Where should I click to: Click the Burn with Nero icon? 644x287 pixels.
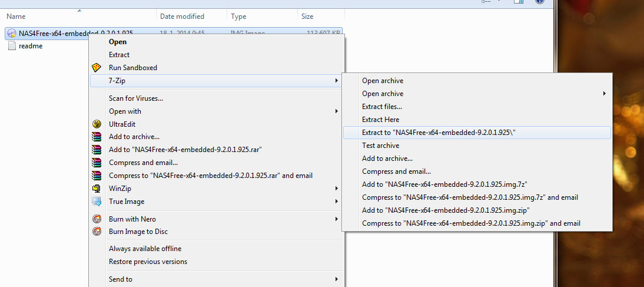(97, 219)
